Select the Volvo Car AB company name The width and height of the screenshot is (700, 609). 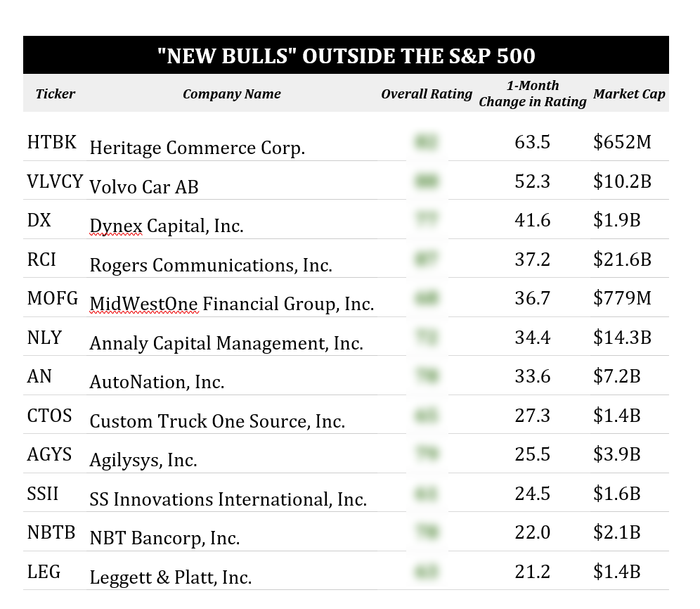pos(144,187)
